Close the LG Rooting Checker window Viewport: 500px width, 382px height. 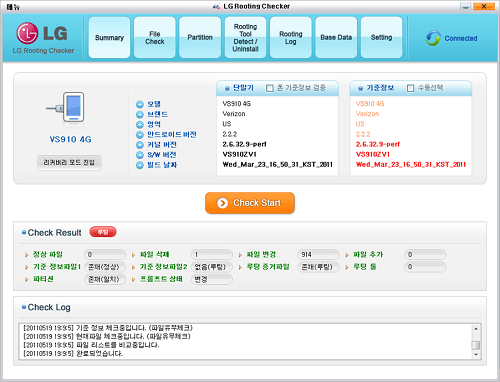(x=484, y=6)
